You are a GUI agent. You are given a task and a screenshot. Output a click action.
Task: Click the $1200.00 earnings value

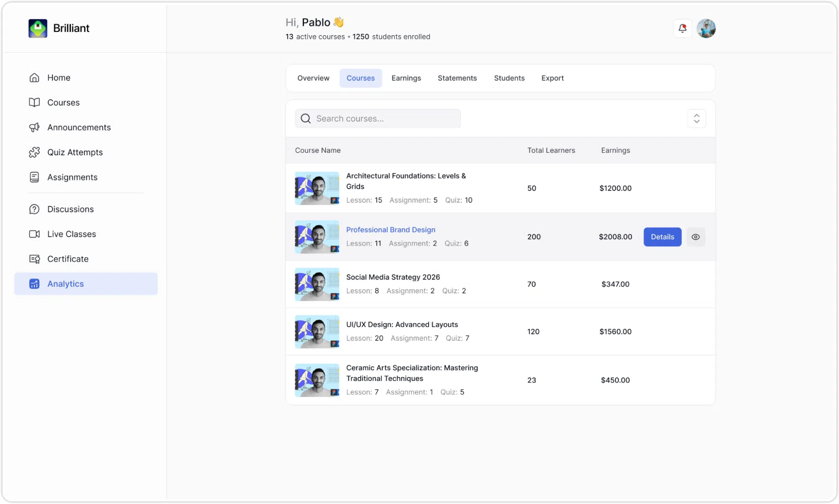615,188
